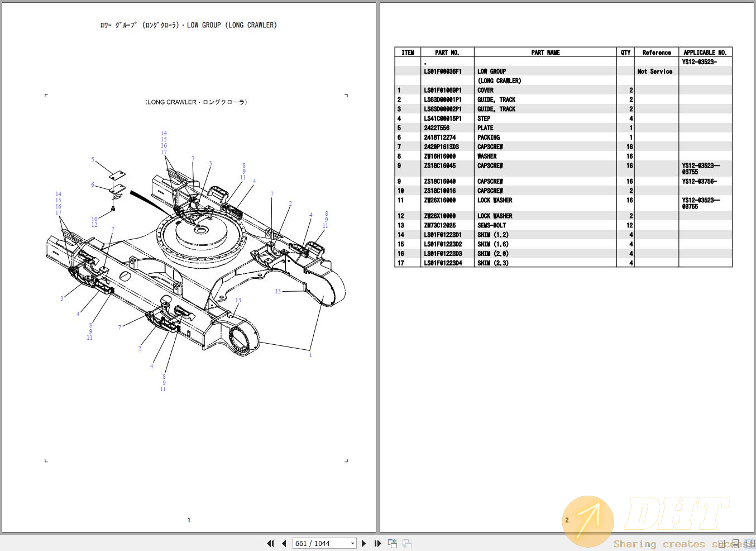The width and height of the screenshot is (756, 551).
Task: Click the diagram caption LONG CRAWLER ロングクローラ
Action: [x=195, y=102]
